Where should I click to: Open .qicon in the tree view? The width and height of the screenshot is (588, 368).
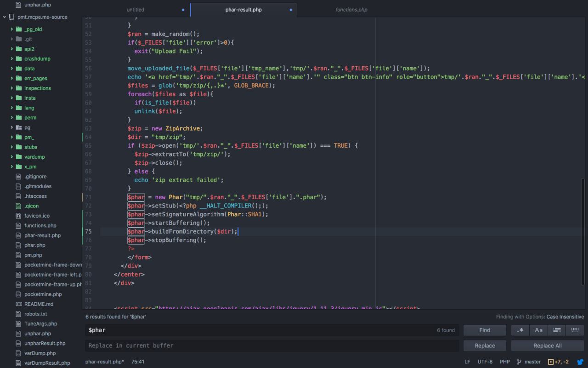(32, 206)
